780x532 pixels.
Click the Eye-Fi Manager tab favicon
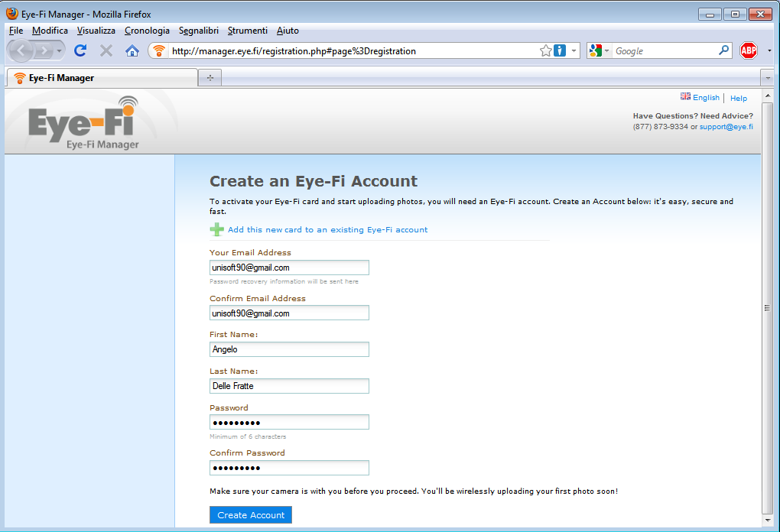pos(19,78)
